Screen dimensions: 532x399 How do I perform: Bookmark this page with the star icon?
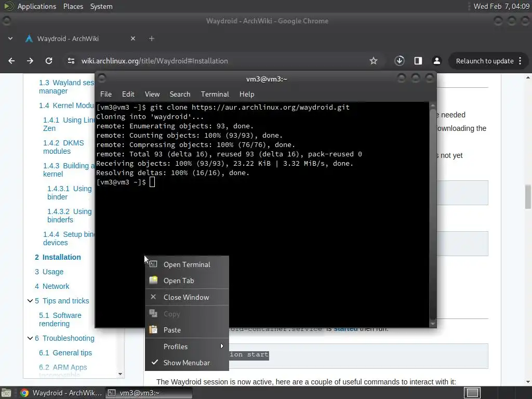click(374, 61)
